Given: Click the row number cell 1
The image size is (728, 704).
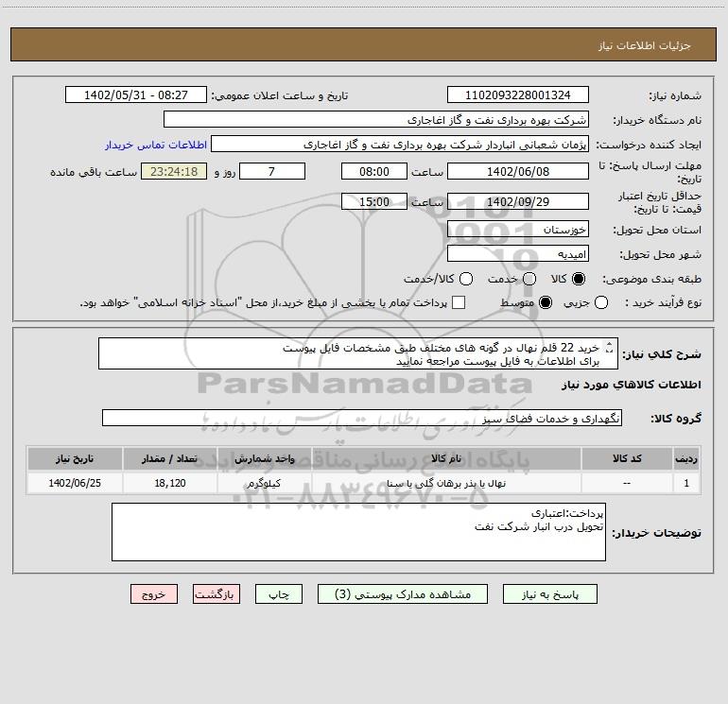Looking at the screenshot, I should (x=686, y=483).
